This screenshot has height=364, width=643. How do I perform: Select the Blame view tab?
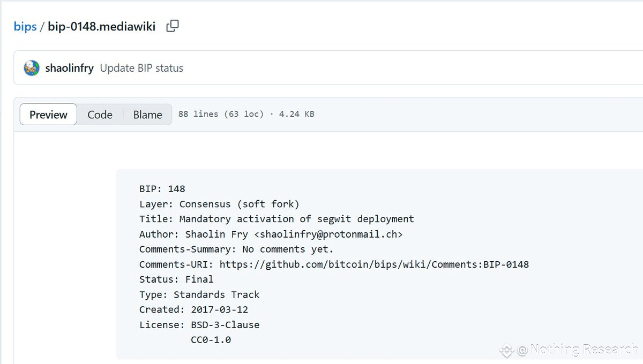[x=147, y=115]
